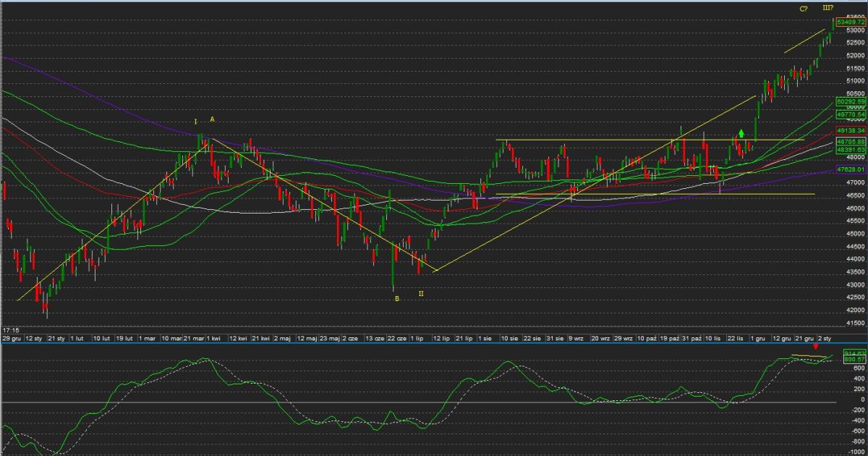868x456 pixels.
Task: Select the 'III?' wave label
Action: tap(828, 8)
